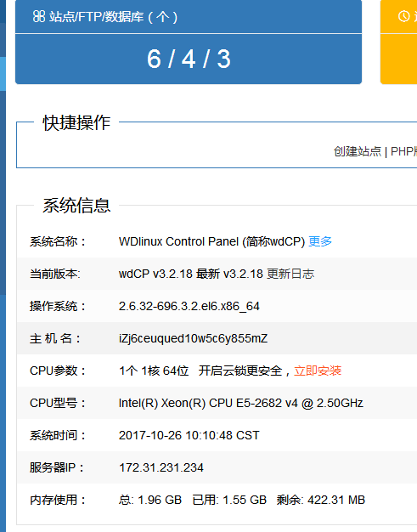
Task: Click the sites/FTP/database grid icon
Action: (x=39, y=16)
